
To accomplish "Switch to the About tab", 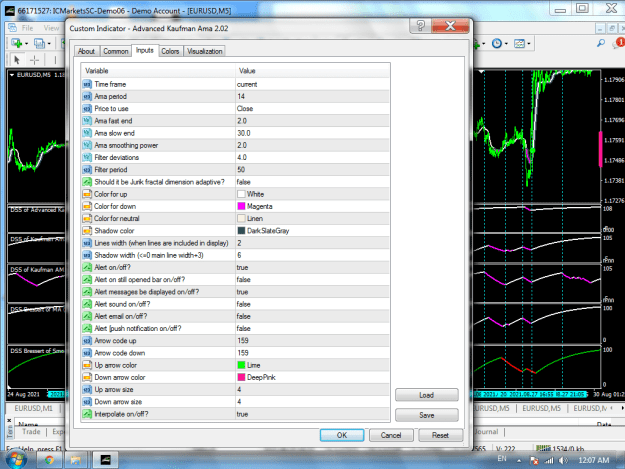I will [86, 51].
